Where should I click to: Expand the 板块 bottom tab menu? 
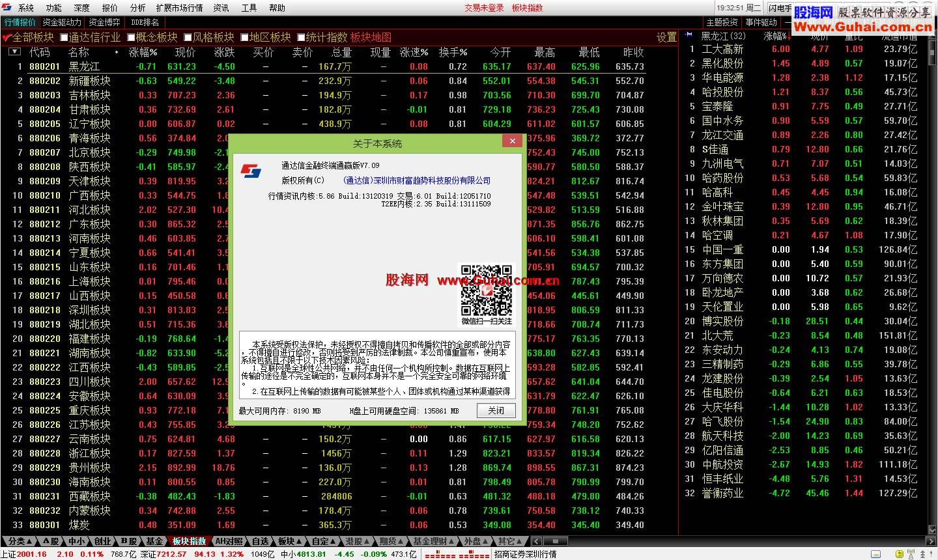[289, 541]
